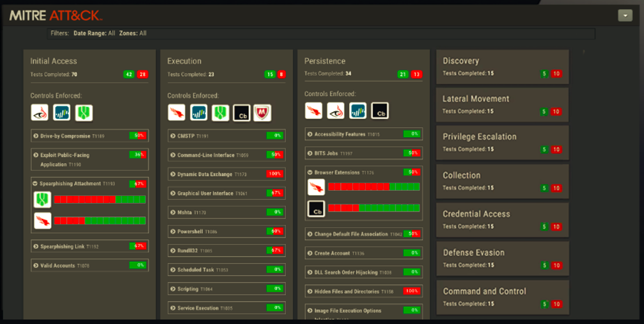Select the DLL Search Order Hijacking row
Viewport: 644px width, 324px height.
click(x=363, y=271)
